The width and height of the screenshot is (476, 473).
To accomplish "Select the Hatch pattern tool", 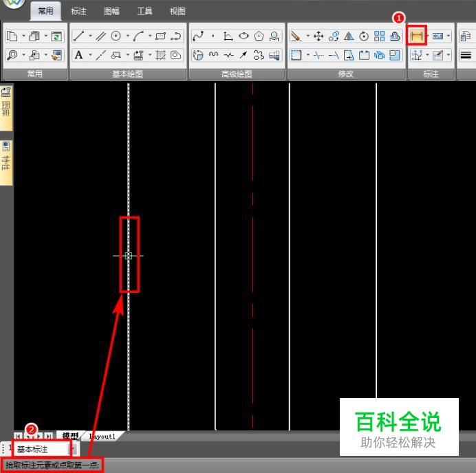I will point(160,55).
